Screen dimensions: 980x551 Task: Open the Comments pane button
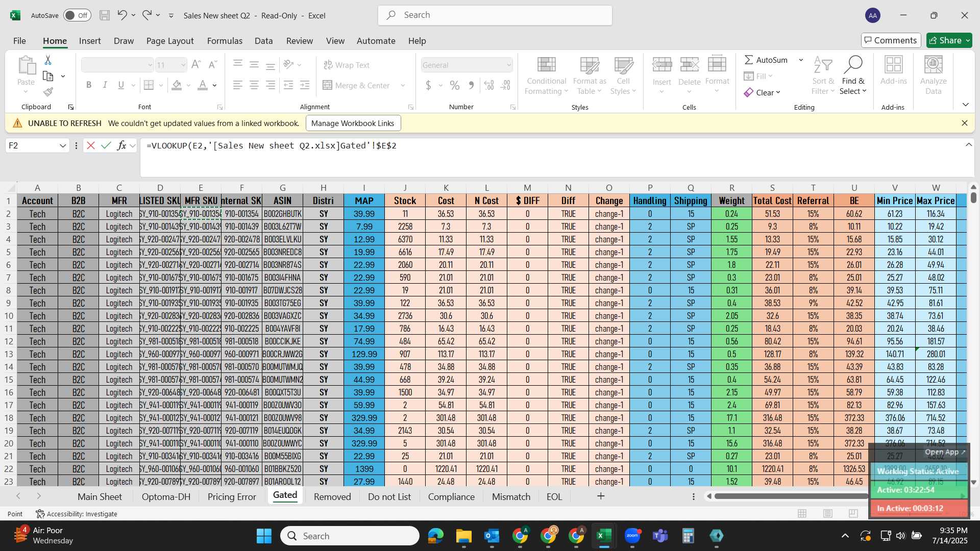tap(891, 40)
